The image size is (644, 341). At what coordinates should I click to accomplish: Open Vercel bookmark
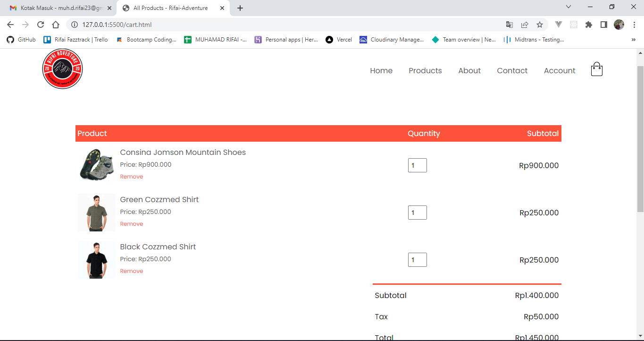tap(339, 40)
